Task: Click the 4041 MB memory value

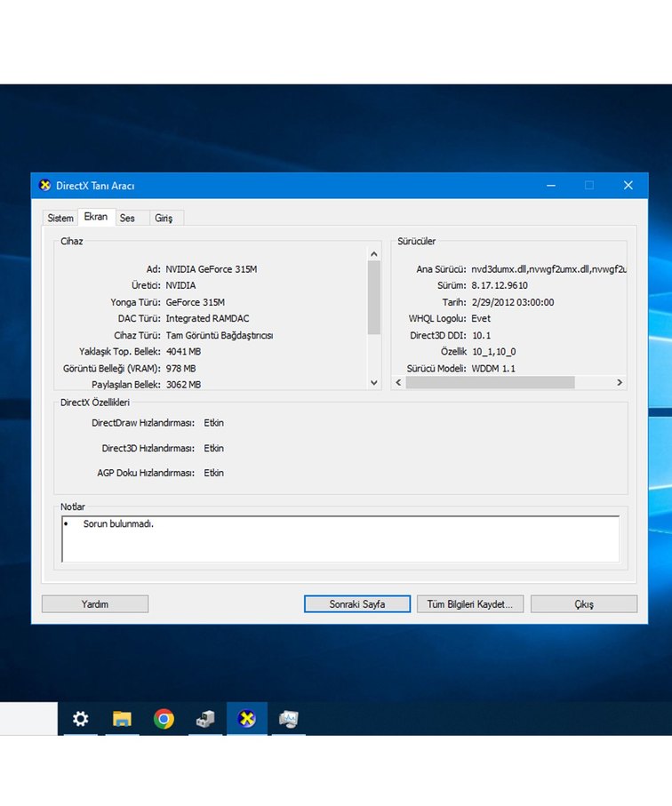Action: click(183, 352)
